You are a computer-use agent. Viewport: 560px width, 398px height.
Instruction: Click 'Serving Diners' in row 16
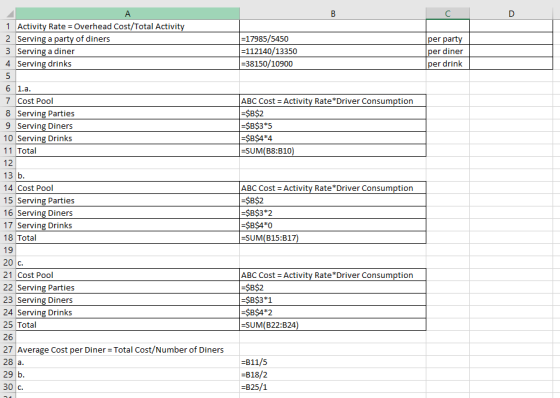coord(128,213)
